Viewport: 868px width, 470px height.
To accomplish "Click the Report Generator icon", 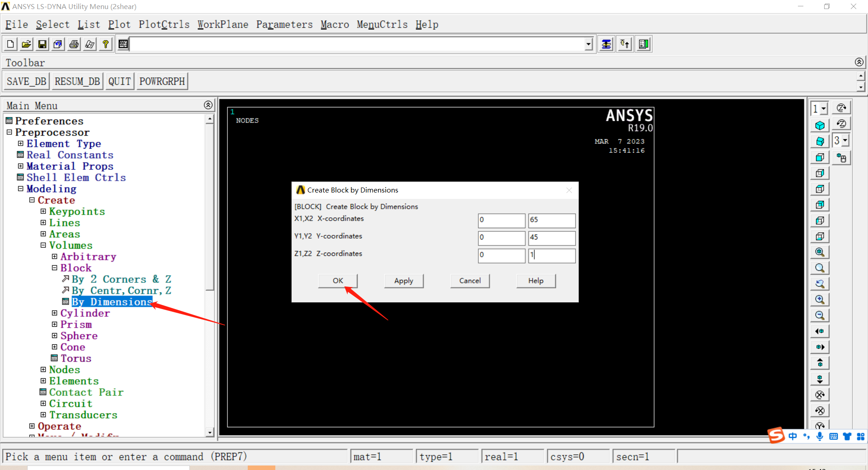I will pos(90,44).
